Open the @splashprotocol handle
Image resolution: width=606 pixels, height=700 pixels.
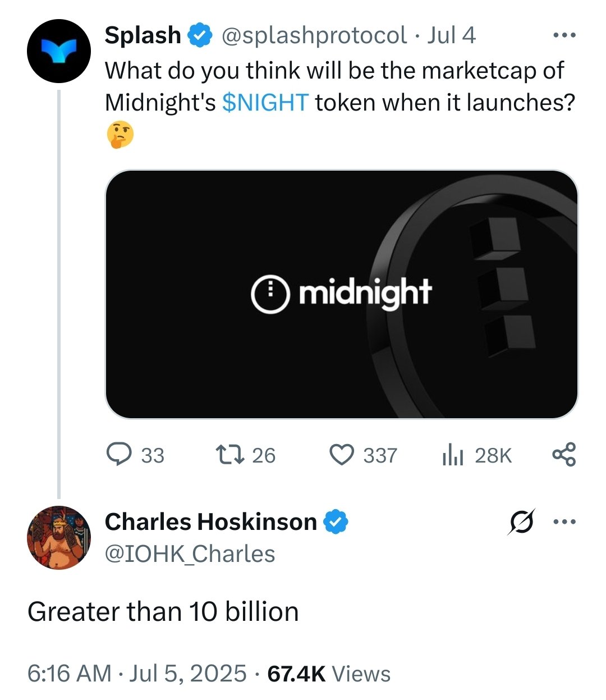pos(314,35)
